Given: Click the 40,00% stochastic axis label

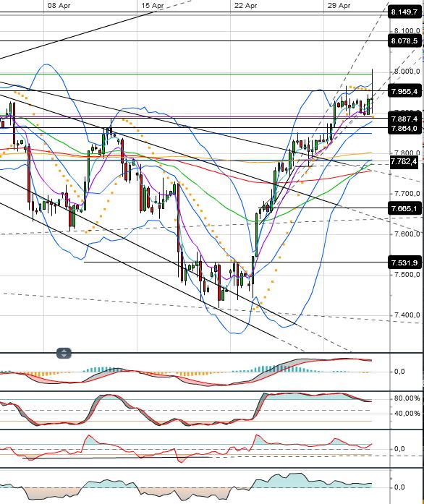Looking at the screenshot, I should 407,414.
